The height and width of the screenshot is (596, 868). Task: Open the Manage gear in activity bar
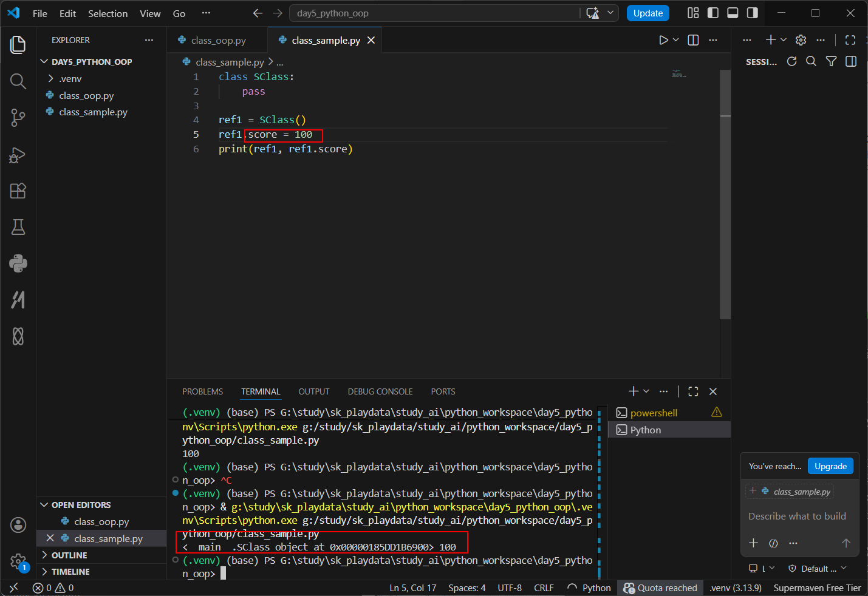point(18,561)
